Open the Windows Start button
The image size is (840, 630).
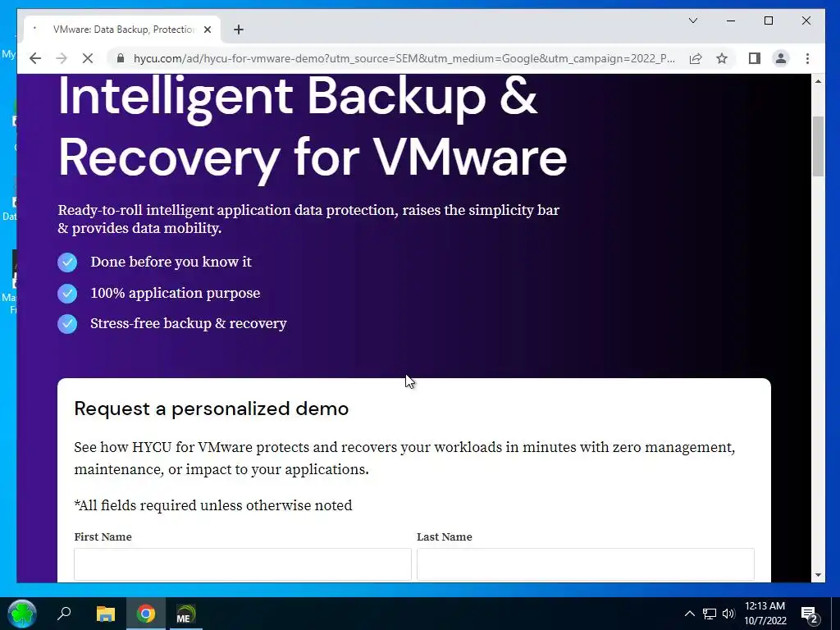click(21, 614)
